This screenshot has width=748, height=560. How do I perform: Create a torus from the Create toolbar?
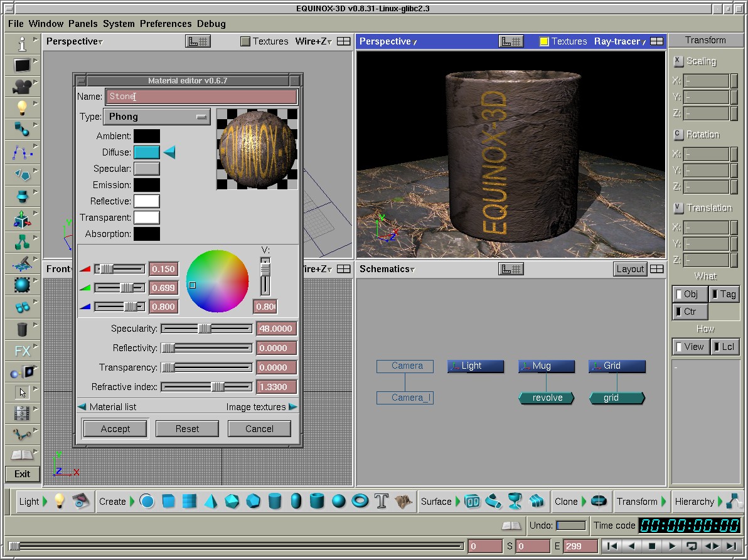pyautogui.click(x=360, y=501)
